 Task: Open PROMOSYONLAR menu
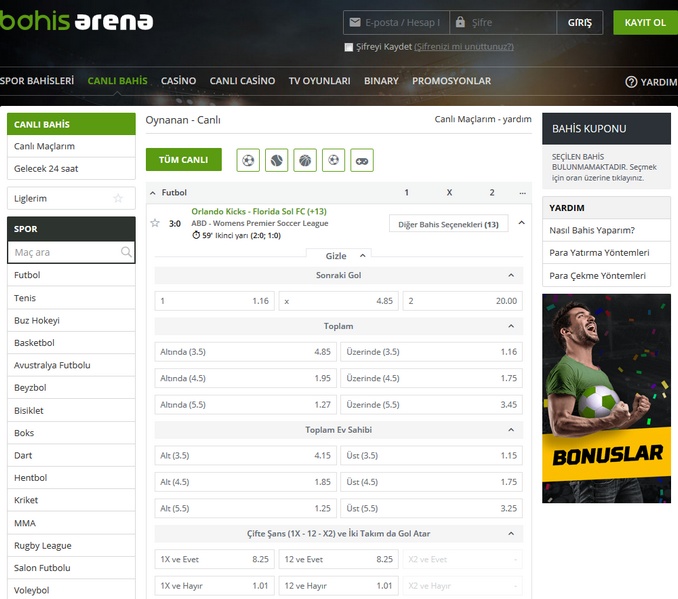[x=451, y=81]
